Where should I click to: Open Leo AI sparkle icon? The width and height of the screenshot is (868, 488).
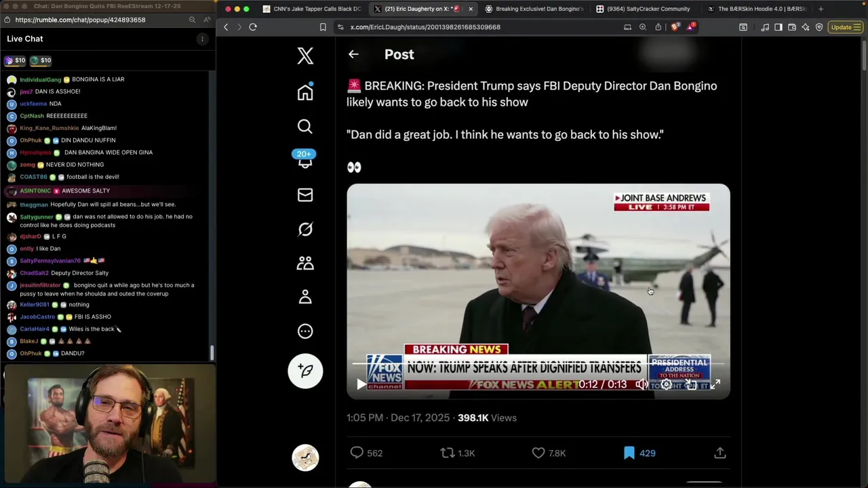pyautogui.click(x=806, y=27)
